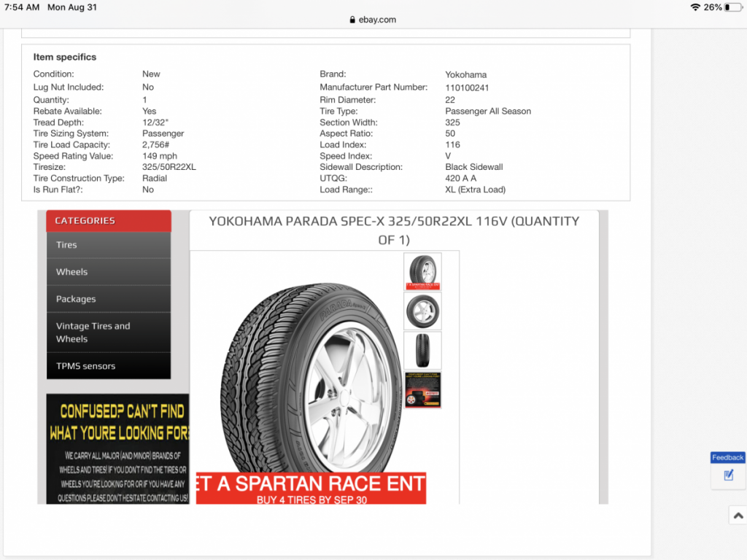Open the Wheels category
747x560 pixels.
click(109, 272)
